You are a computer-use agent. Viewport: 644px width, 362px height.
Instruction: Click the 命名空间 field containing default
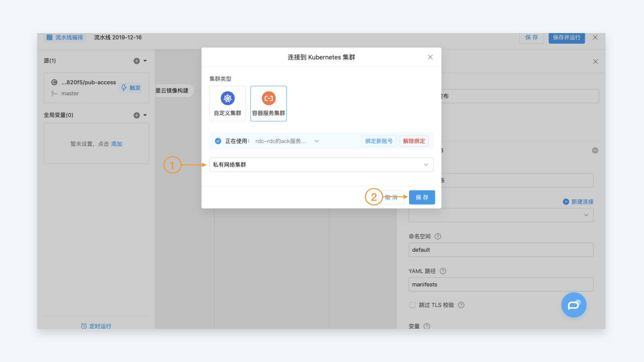click(x=501, y=250)
